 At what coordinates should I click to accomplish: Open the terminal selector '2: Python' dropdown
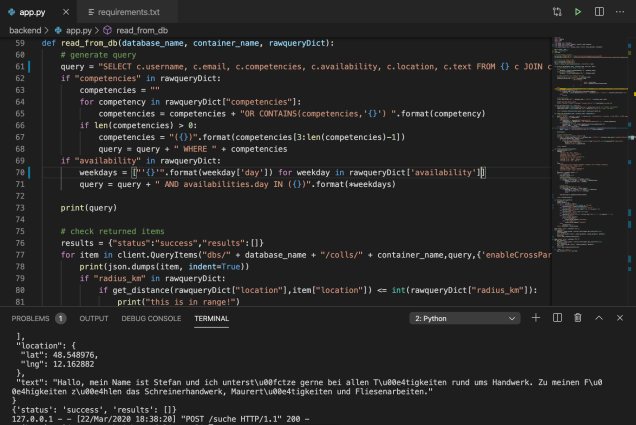[465, 318]
